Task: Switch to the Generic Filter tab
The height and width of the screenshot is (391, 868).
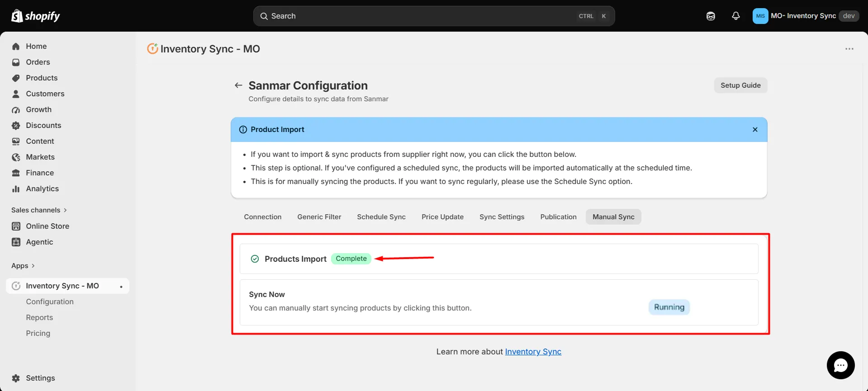Action: [319, 217]
